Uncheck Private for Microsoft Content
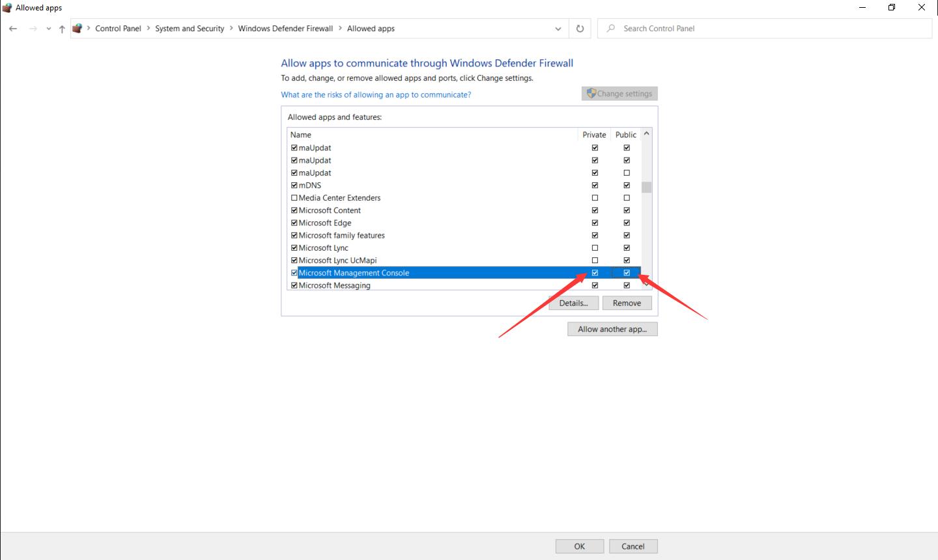 coord(595,210)
